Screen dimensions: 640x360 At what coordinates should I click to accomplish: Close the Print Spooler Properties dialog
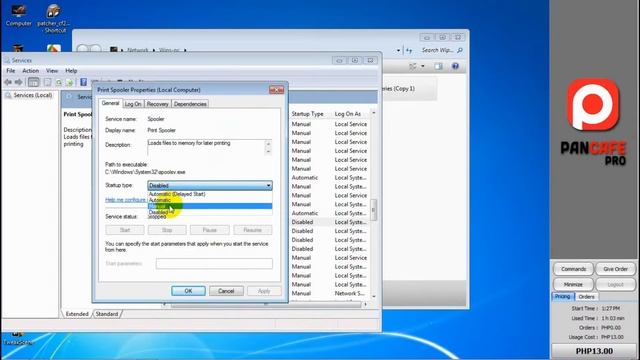(x=276, y=90)
